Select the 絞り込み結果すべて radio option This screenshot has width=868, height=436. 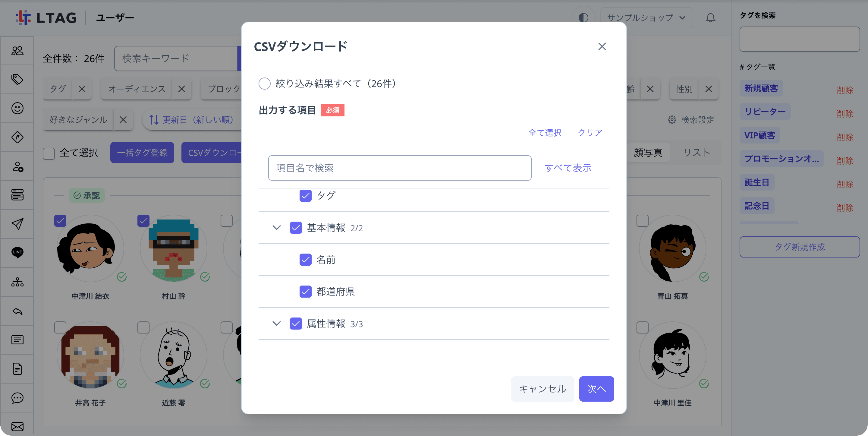tap(265, 83)
